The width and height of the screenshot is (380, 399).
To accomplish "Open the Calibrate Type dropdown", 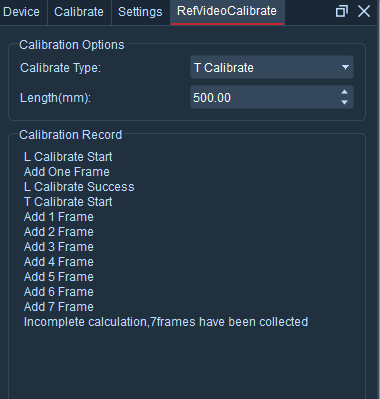I will [x=272, y=67].
